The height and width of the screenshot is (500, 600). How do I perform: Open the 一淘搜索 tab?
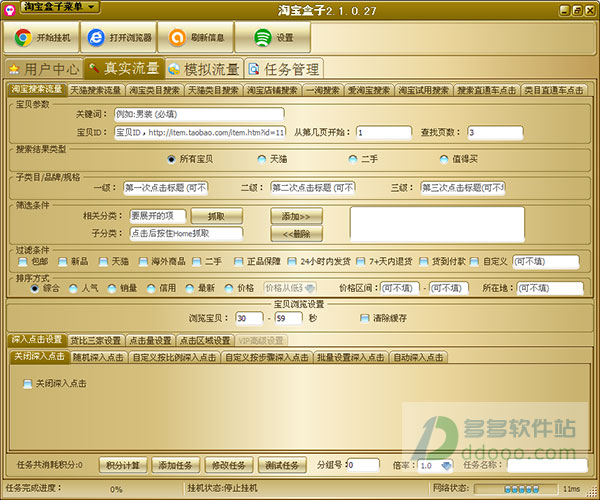pyautogui.click(x=323, y=90)
